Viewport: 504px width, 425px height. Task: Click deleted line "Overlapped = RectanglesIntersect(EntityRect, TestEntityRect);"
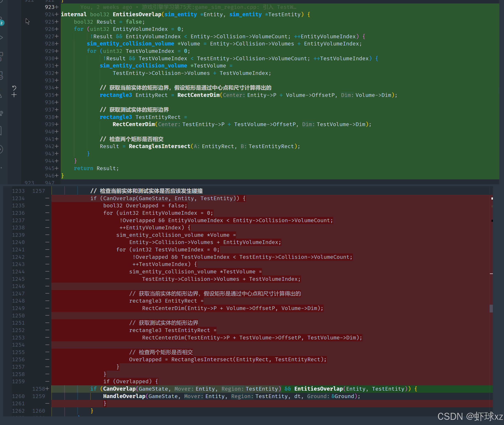coord(228,360)
